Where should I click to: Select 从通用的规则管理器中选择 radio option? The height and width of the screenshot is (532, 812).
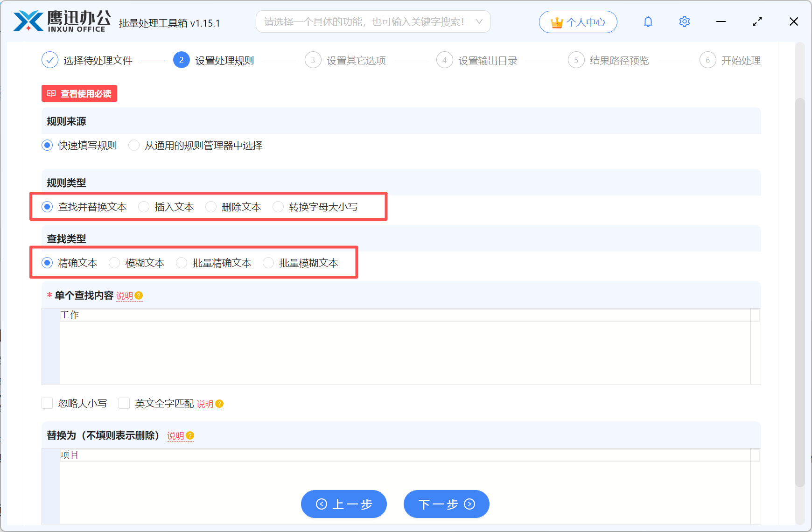coord(134,145)
